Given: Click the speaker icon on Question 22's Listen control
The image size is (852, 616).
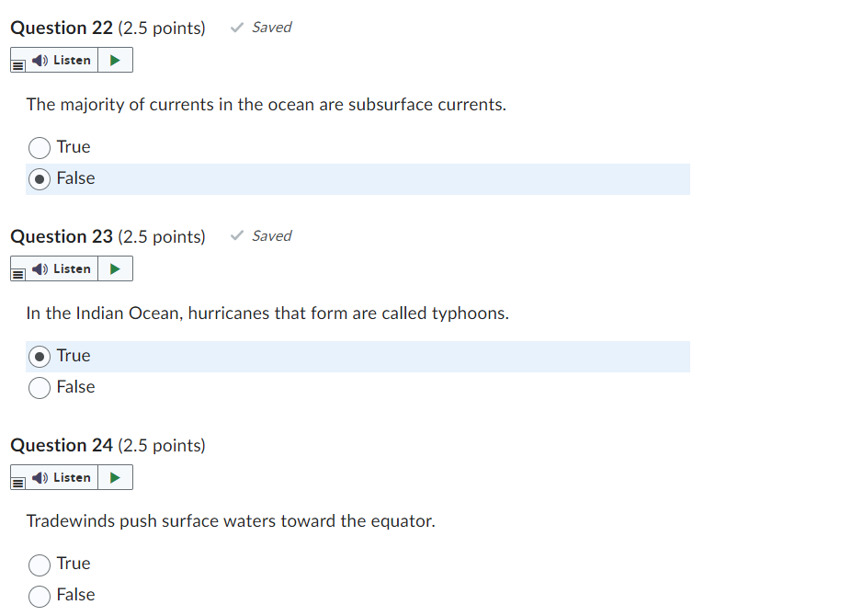Looking at the screenshot, I should coord(38,60).
